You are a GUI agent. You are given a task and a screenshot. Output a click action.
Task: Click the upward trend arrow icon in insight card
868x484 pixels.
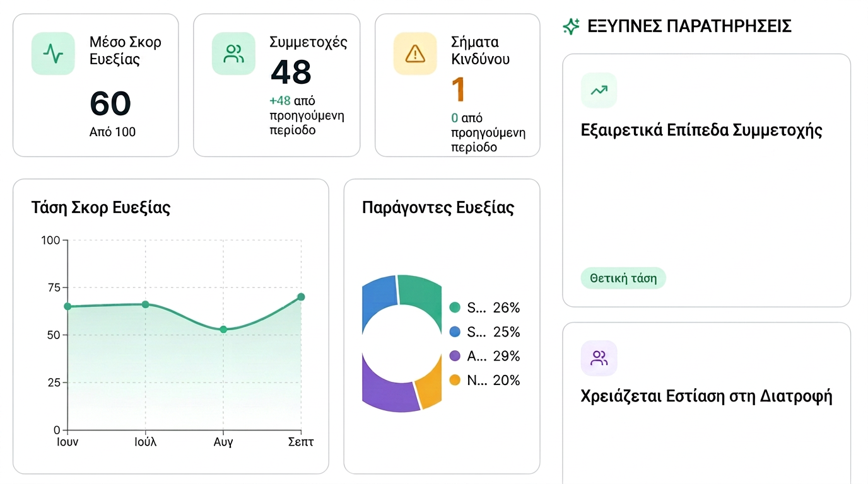tap(599, 90)
